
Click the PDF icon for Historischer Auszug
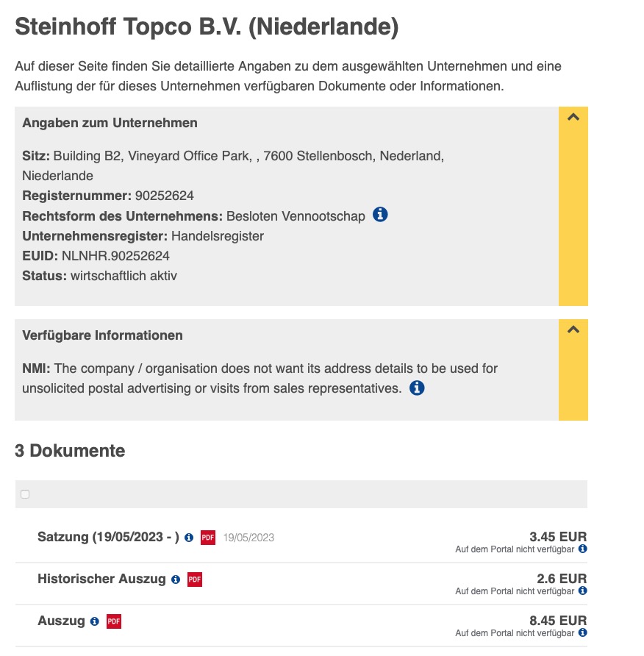[x=195, y=580]
